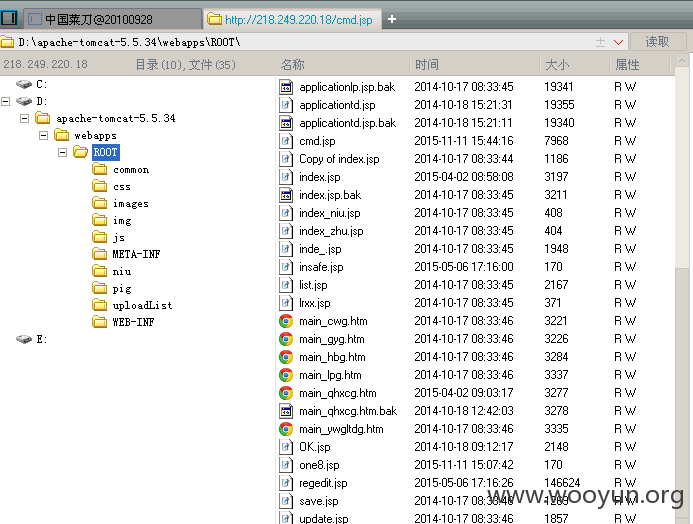
Task: Select the index.jsp.bak file icon
Action: click(x=286, y=195)
